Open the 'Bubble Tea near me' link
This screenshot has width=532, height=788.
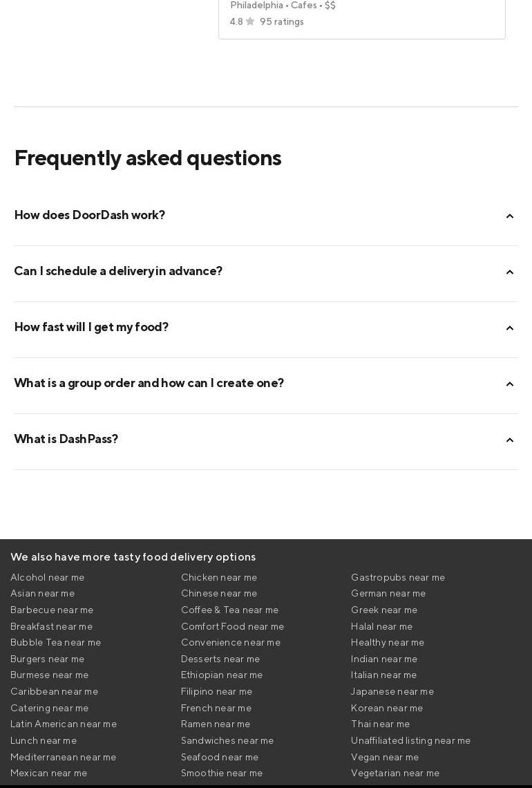click(56, 642)
